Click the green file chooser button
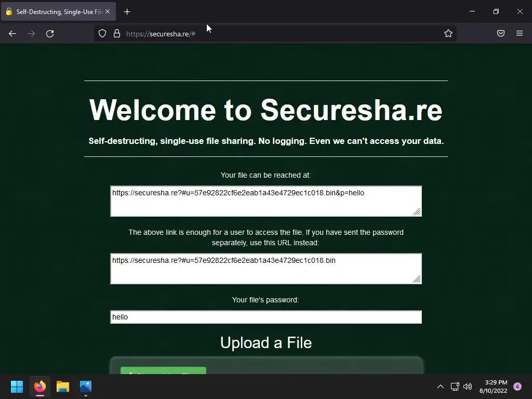The height and width of the screenshot is (399, 532). (x=163, y=370)
